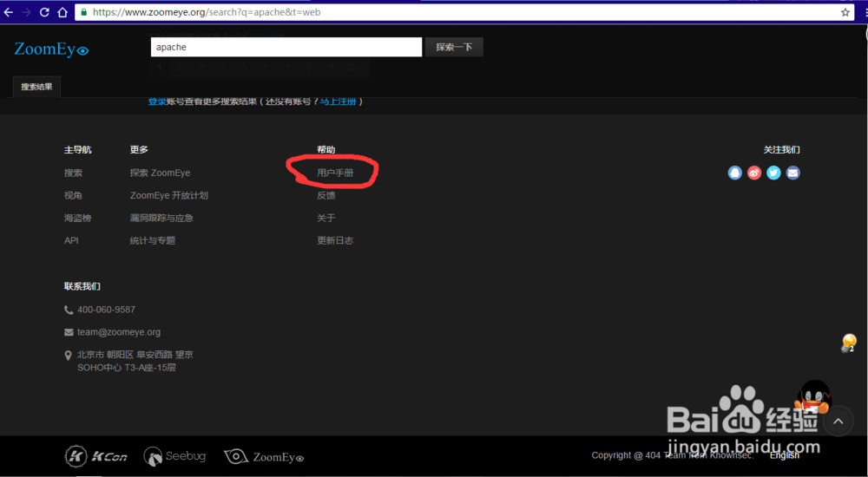Open ZoomEye 开放计划 link

point(169,195)
